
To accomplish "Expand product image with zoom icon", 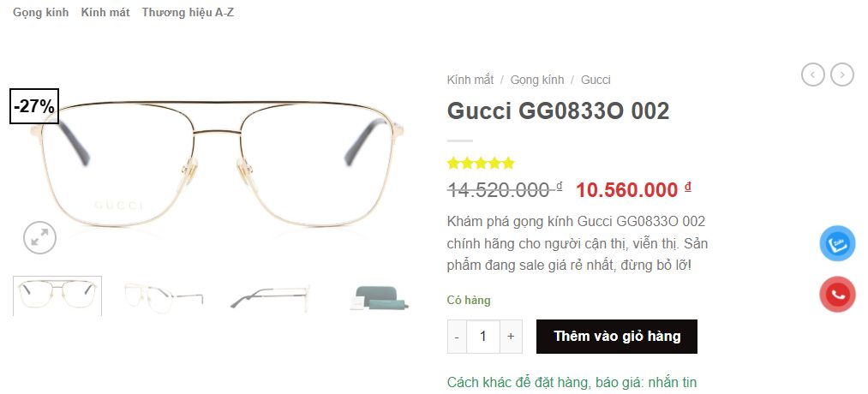I will pyautogui.click(x=39, y=238).
